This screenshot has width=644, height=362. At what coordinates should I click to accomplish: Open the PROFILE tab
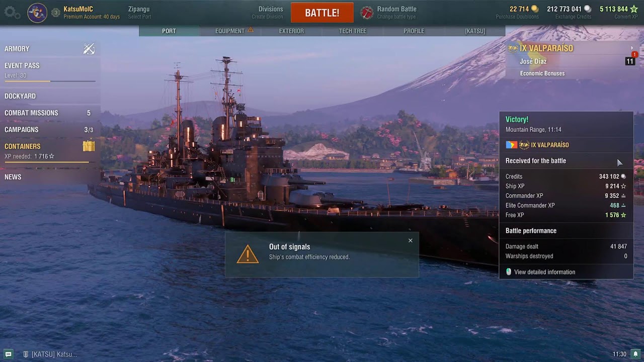coord(414,31)
